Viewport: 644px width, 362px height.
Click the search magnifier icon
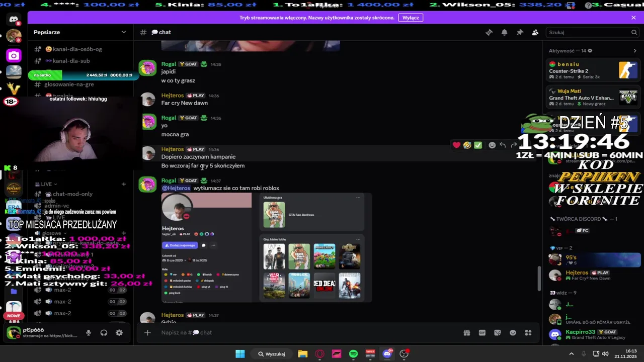[634, 32]
